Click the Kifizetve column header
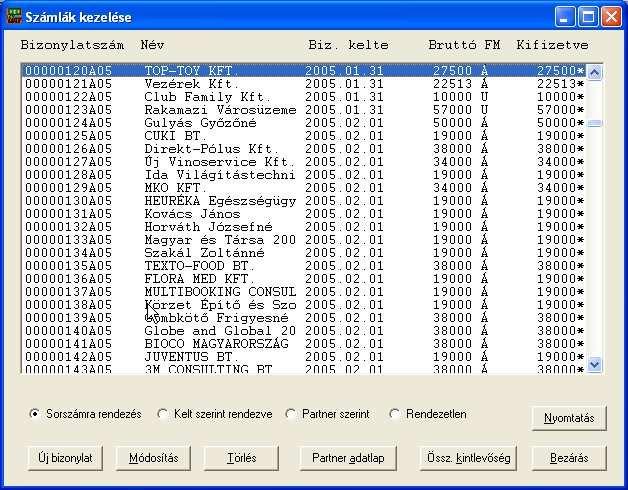This screenshot has width=628, height=490. coord(552,45)
